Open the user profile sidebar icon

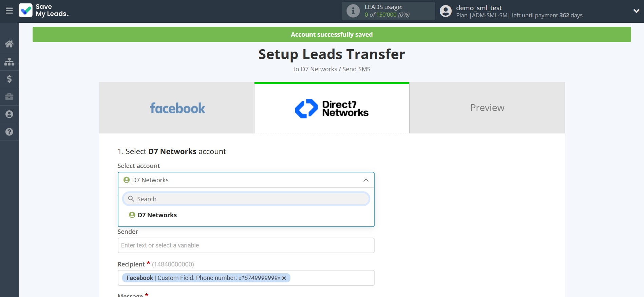[9, 114]
